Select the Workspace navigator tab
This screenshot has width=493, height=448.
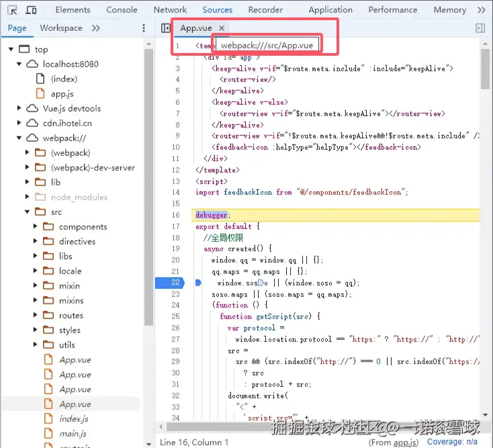61,28
